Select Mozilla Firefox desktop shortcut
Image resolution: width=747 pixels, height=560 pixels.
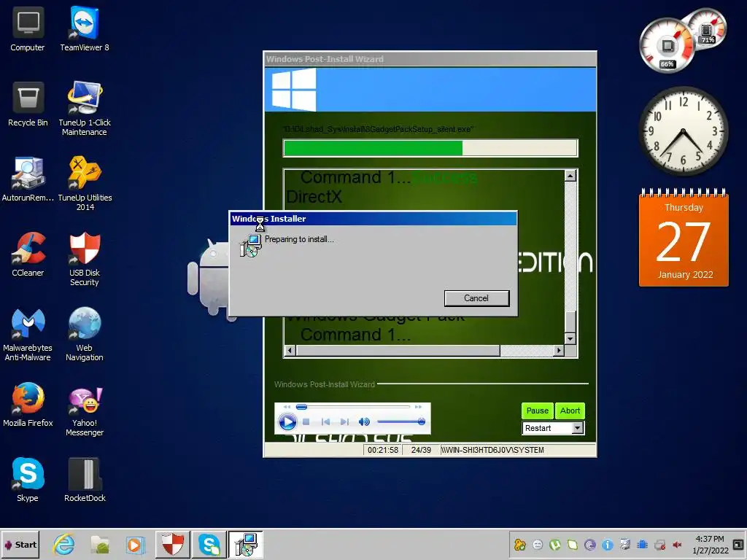28,405
